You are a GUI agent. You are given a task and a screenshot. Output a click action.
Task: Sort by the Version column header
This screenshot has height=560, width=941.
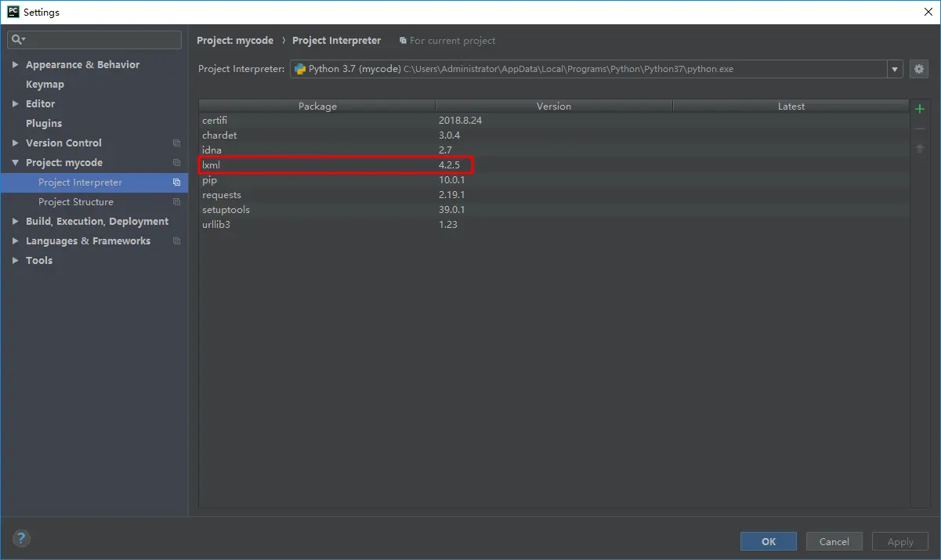[x=554, y=107]
